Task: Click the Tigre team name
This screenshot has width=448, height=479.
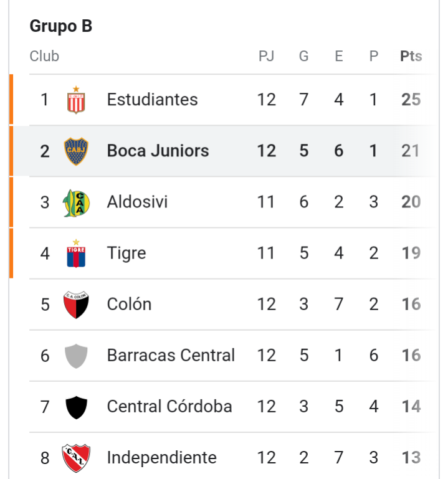Action: click(126, 254)
